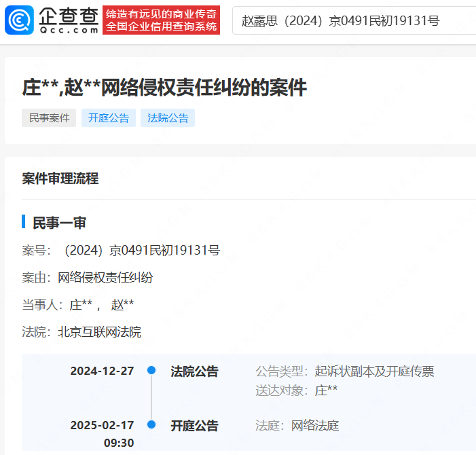The image size is (476, 455).
Task: Open the 法院公告 timeline entry
Action: (194, 371)
